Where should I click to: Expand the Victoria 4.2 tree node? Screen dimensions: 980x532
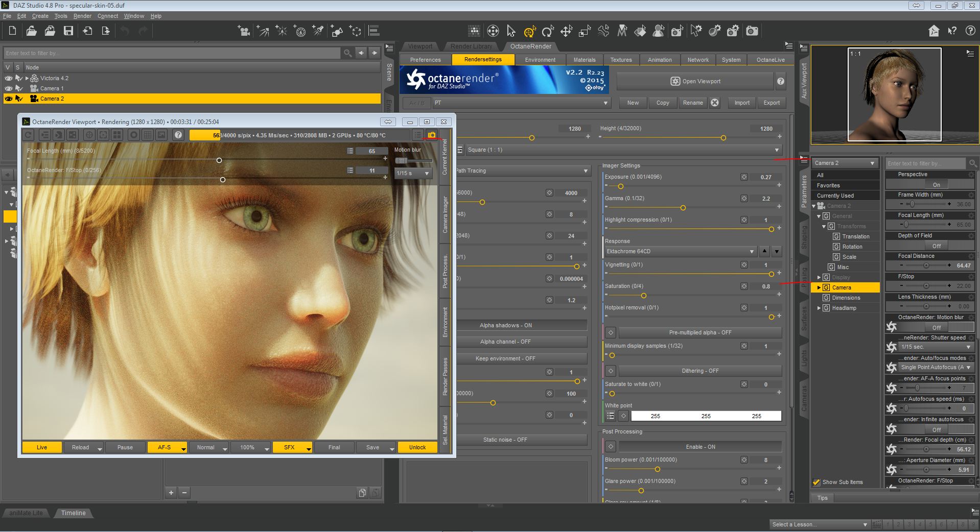point(27,78)
